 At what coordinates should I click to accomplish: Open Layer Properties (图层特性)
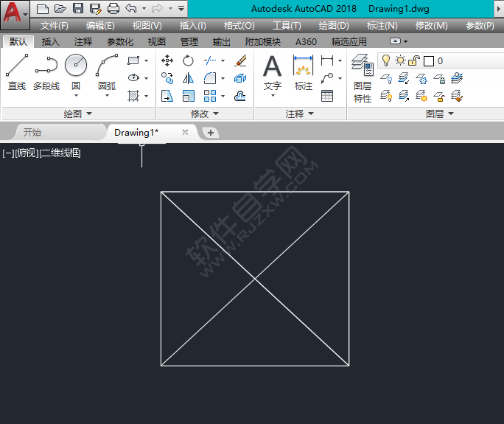363,78
